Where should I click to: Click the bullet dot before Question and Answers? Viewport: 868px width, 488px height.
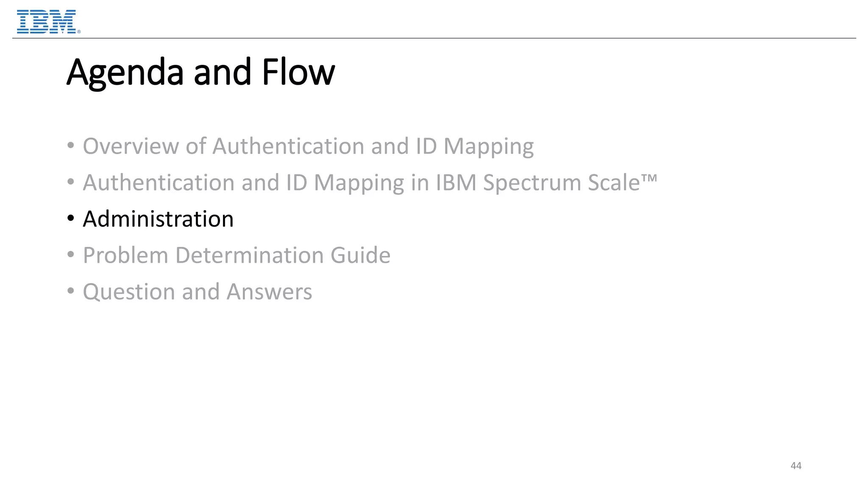(71, 291)
